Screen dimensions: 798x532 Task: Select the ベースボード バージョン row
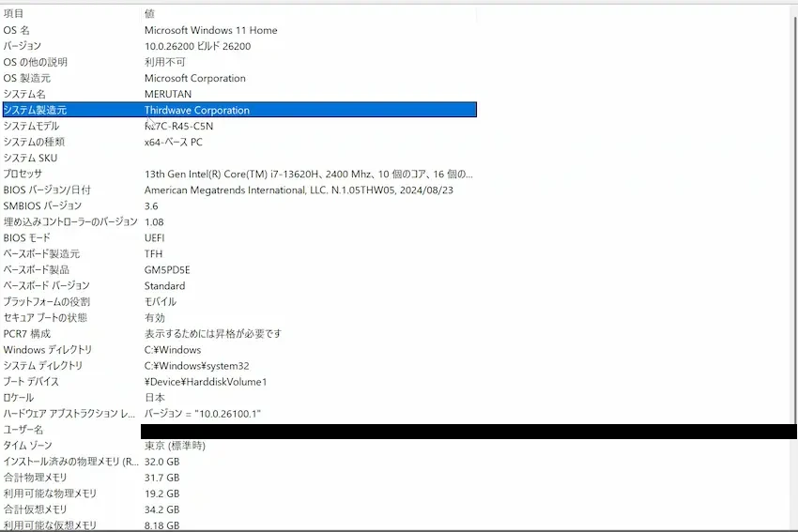[x=239, y=286]
